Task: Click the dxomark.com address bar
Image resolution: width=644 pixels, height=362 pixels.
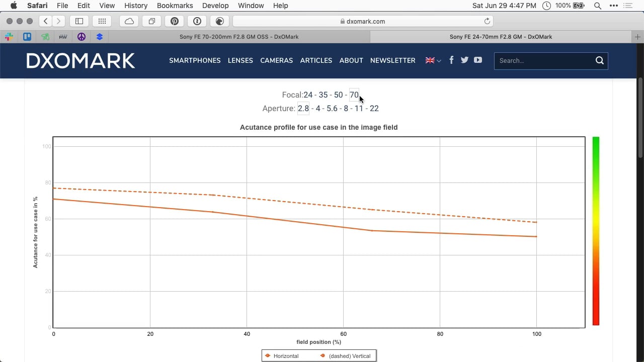Action: point(363,21)
